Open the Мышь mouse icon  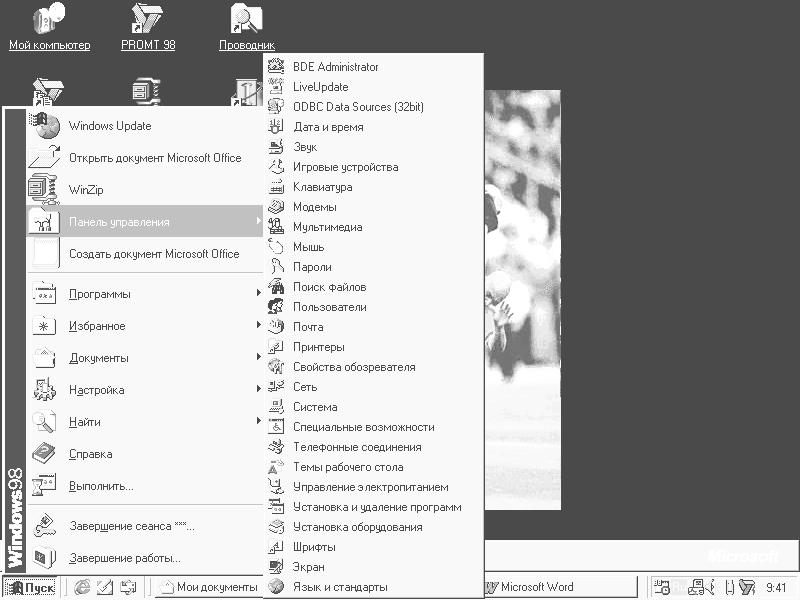[x=276, y=246]
